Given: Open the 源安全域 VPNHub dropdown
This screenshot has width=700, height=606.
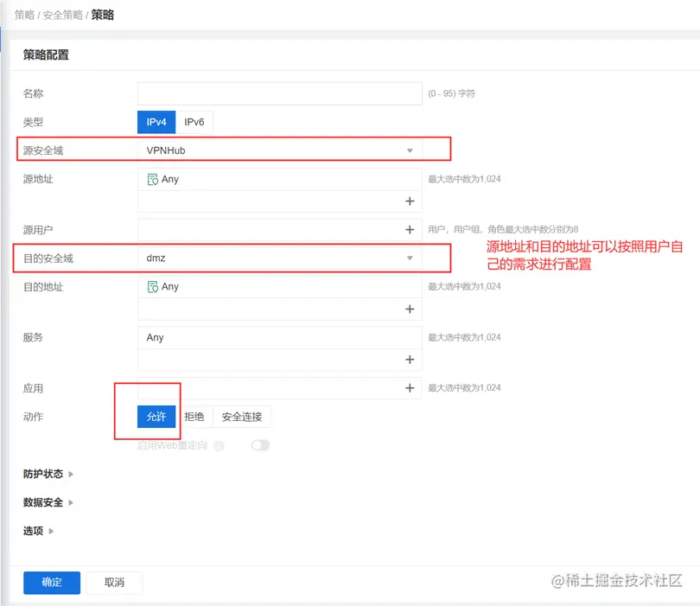Looking at the screenshot, I should [x=279, y=150].
